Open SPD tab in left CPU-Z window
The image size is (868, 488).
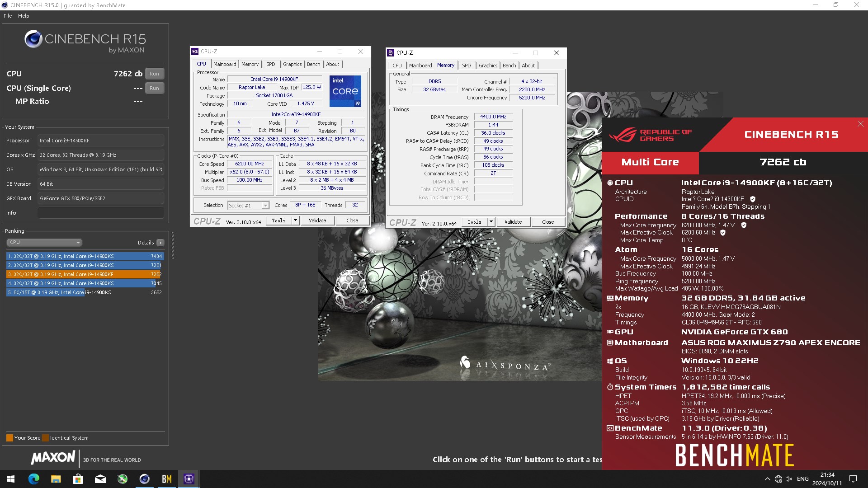[270, 64]
